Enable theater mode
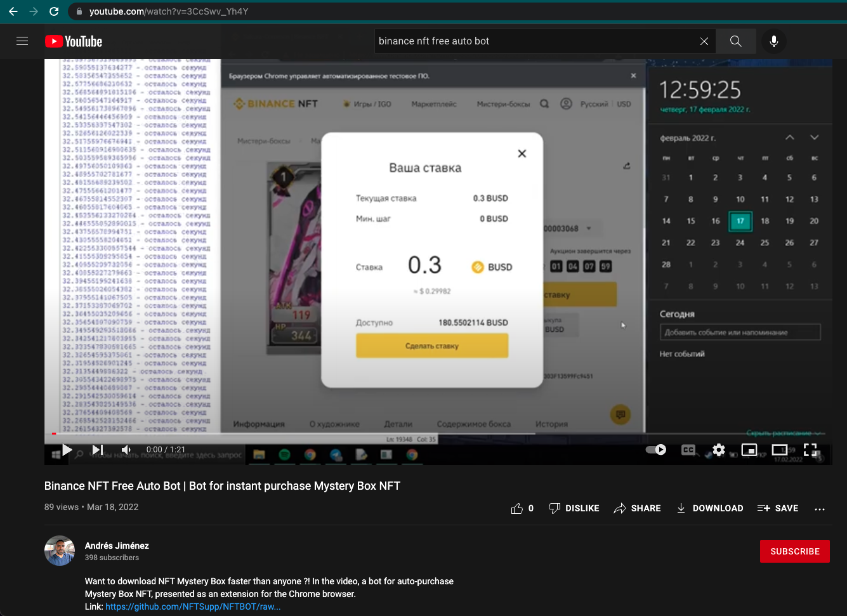Image resolution: width=847 pixels, height=616 pixels. pos(779,450)
